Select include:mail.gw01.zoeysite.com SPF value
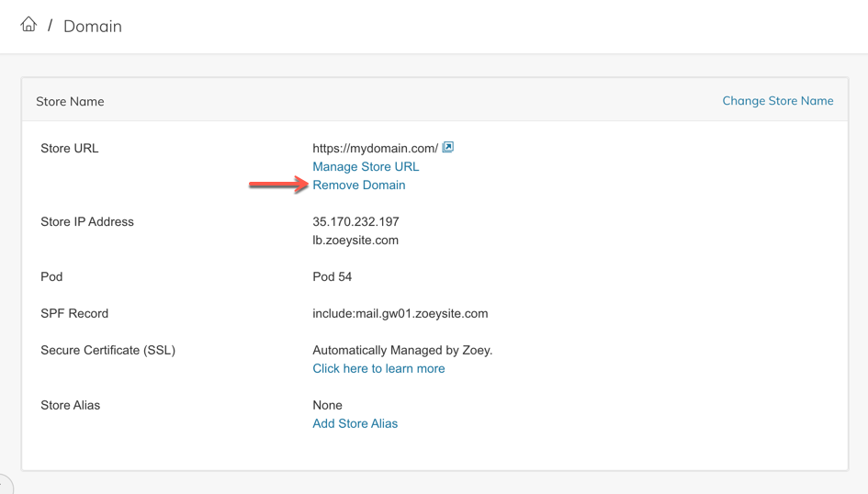Viewport: 868px width, 494px height. pyautogui.click(x=400, y=314)
